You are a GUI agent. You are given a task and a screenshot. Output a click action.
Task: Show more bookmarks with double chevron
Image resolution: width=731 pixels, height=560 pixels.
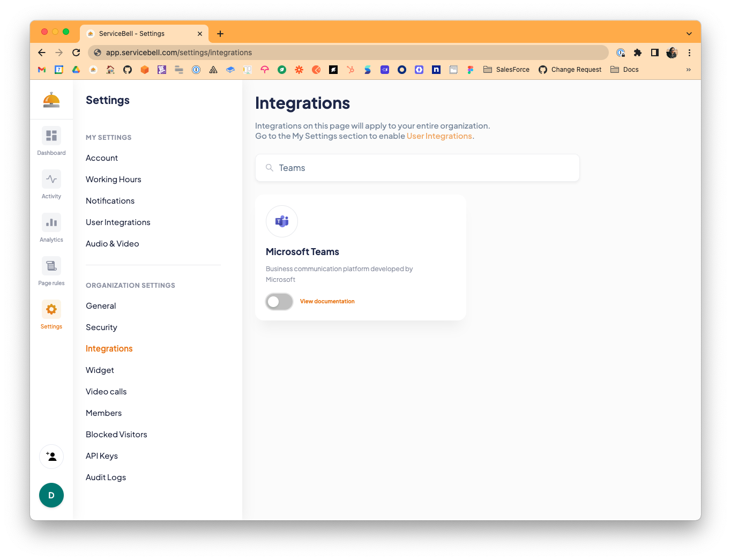point(689,70)
